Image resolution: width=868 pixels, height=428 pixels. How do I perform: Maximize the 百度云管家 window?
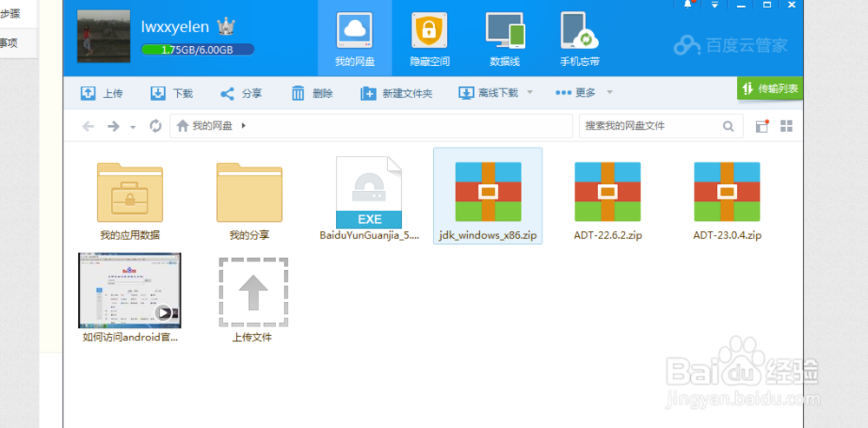[x=767, y=4]
